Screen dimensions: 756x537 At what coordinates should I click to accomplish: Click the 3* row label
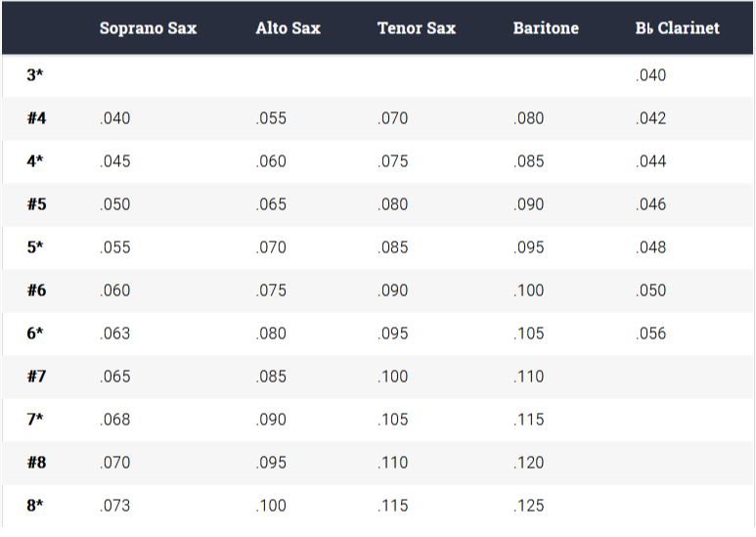[35, 75]
